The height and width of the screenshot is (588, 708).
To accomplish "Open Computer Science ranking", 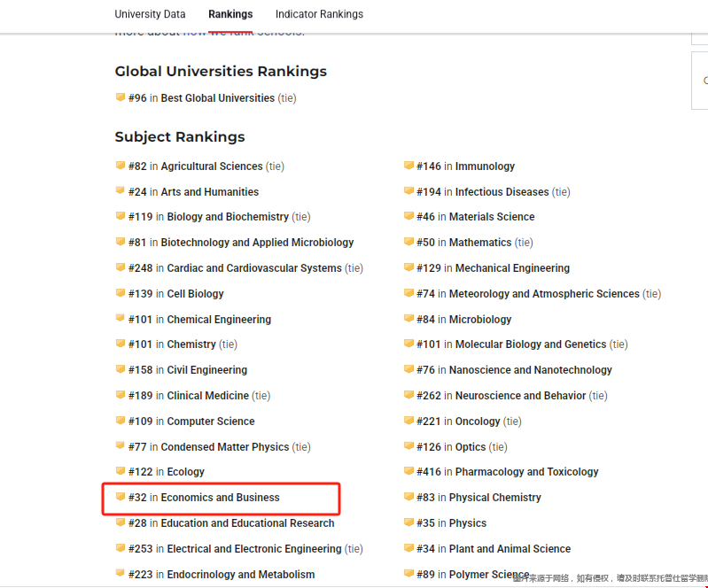I will (211, 422).
